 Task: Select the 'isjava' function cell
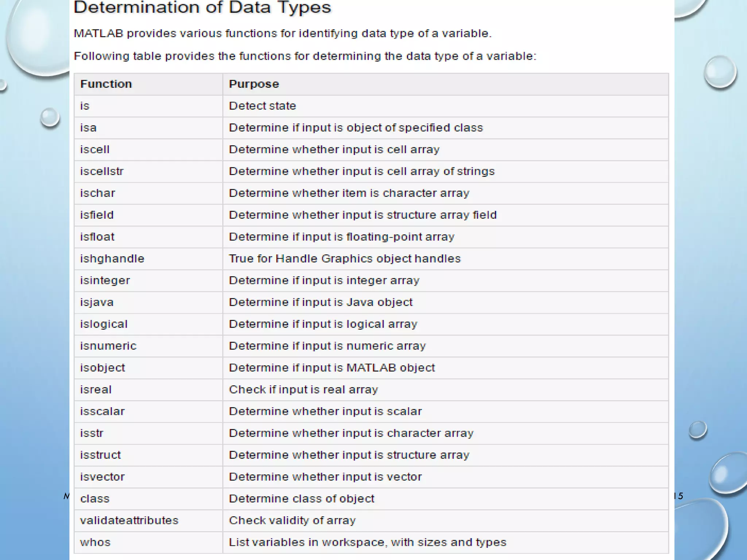point(97,303)
